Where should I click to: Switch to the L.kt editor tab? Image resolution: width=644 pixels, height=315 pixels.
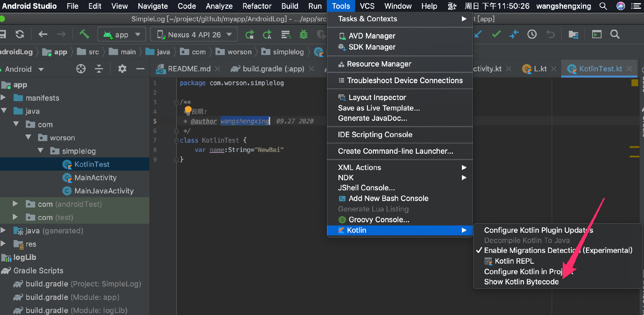pyautogui.click(x=540, y=69)
